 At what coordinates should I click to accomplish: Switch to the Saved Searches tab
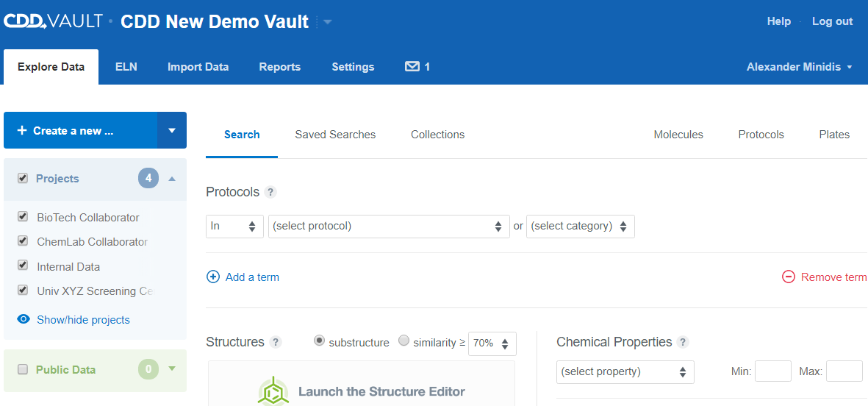(335, 135)
